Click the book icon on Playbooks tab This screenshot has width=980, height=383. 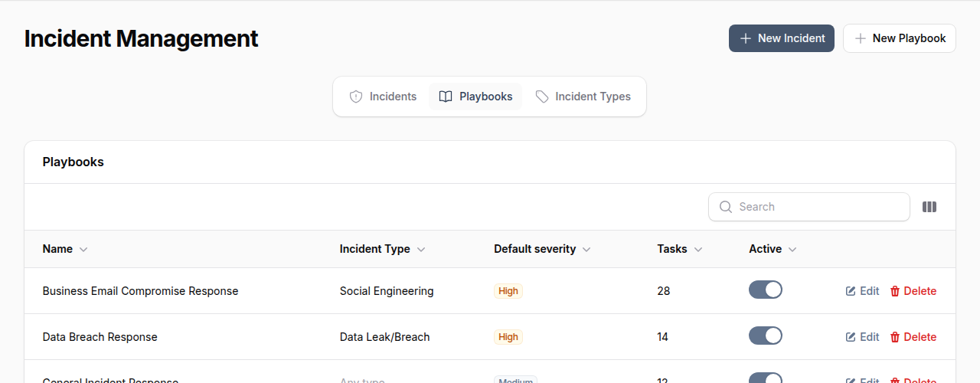point(446,97)
